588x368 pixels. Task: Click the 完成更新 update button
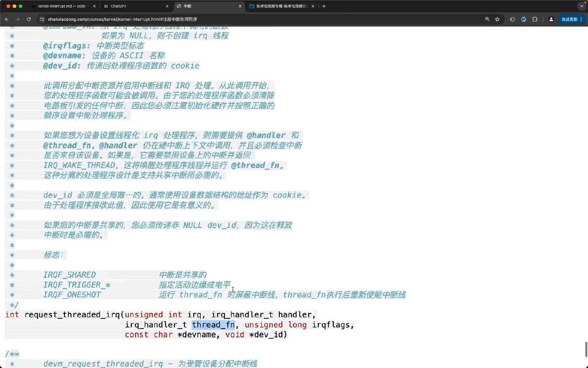(572, 19)
